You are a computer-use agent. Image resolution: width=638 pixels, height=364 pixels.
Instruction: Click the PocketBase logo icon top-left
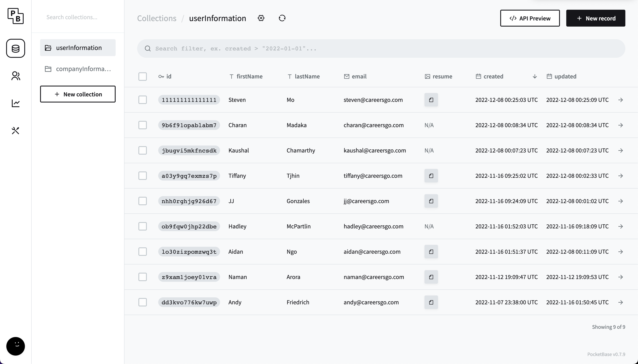16,16
